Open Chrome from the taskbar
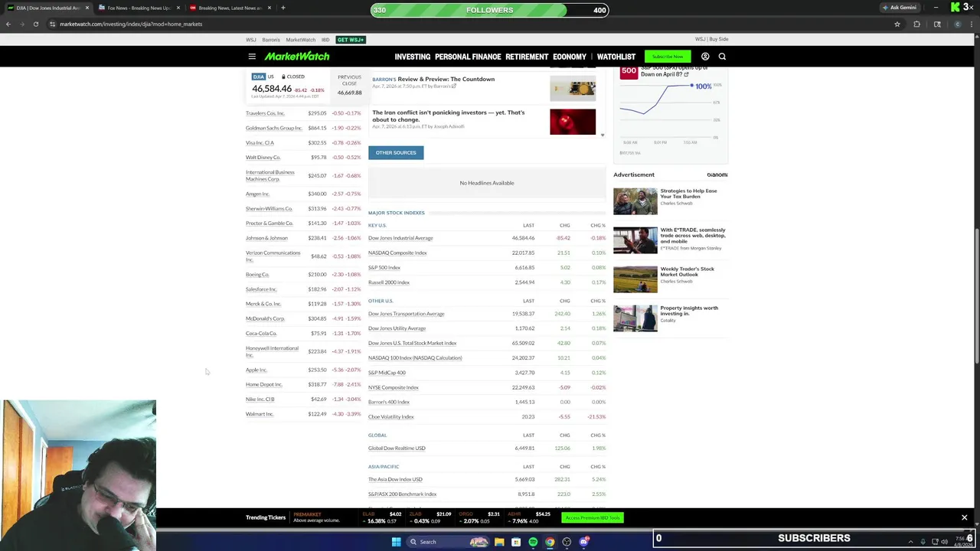 click(550, 542)
